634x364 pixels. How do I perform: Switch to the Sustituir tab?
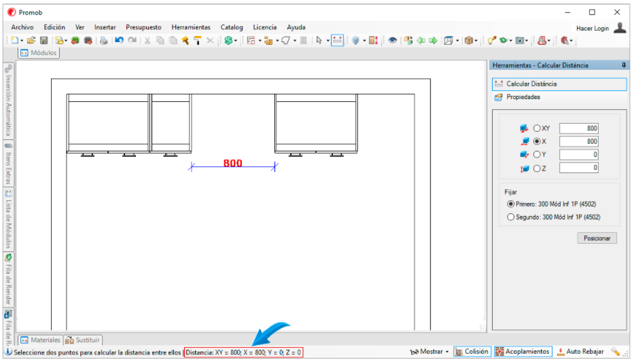(x=82, y=340)
